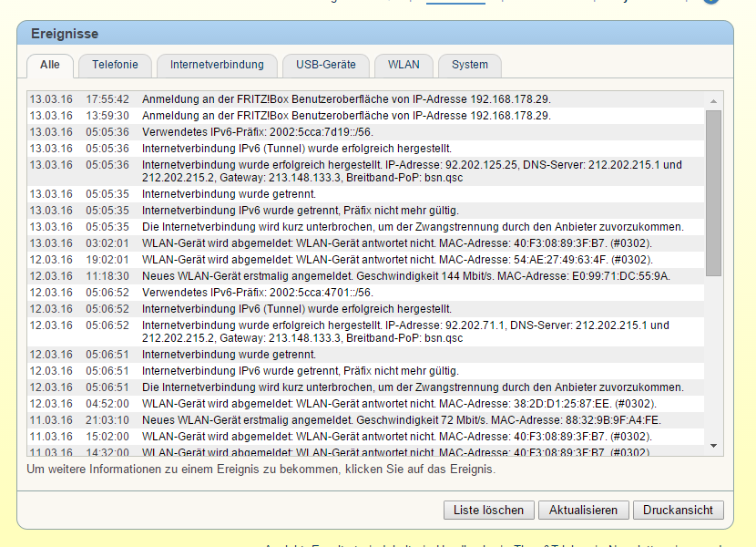Image resolution: width=756 pixels, height=547 pixels.
Task: Click new WLAN device event with 144 Mbit/s
Action: coord(405,276)
